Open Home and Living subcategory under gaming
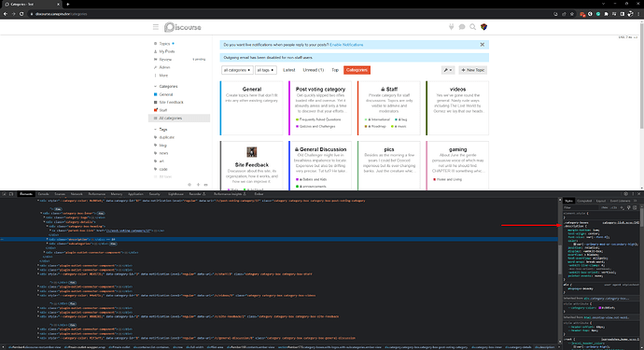The height and width of the screenshot is (350, 644). [448, 179]
